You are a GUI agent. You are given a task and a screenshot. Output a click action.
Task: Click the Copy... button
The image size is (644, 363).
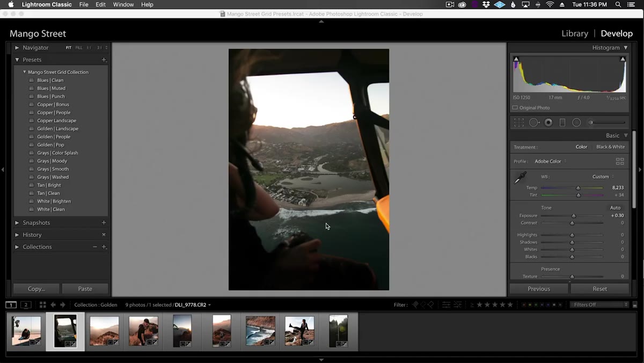click(x=36, y=289)
